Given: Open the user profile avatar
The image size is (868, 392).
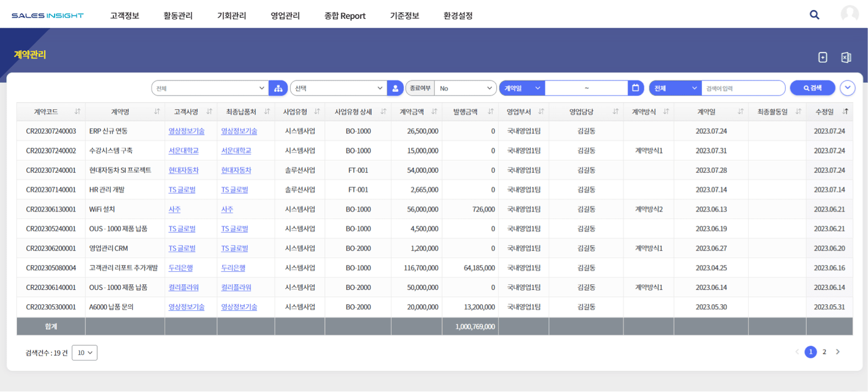Looking at the screenshot, I should 849,14.
